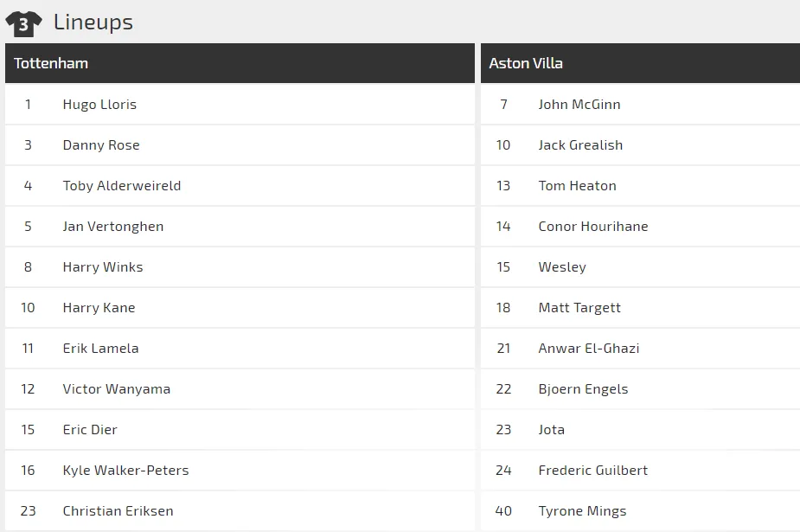Screen dimensions: 800x532
Task: Select Tom Heaton from Aston Villa
Action: 577,186
